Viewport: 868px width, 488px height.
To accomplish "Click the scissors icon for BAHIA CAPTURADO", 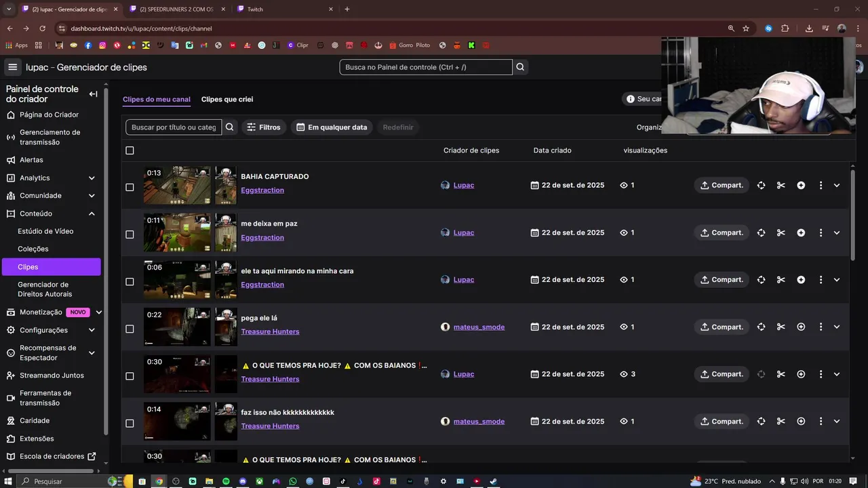I will point(781,185).
